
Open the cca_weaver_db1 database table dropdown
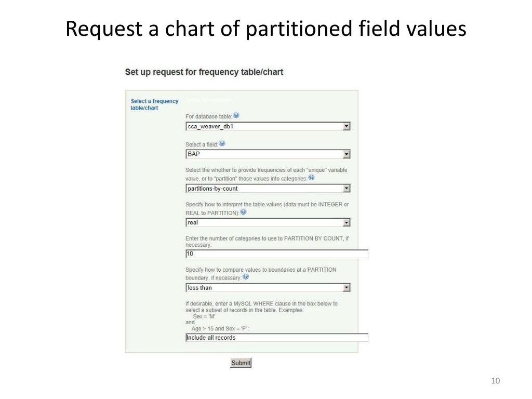click(x=268, y=127)
